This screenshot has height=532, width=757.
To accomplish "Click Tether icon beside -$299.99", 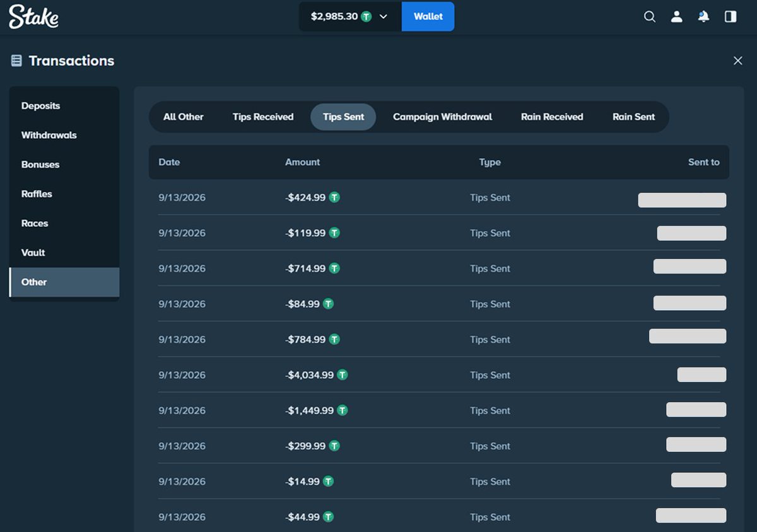I will (x=334, y=446).
